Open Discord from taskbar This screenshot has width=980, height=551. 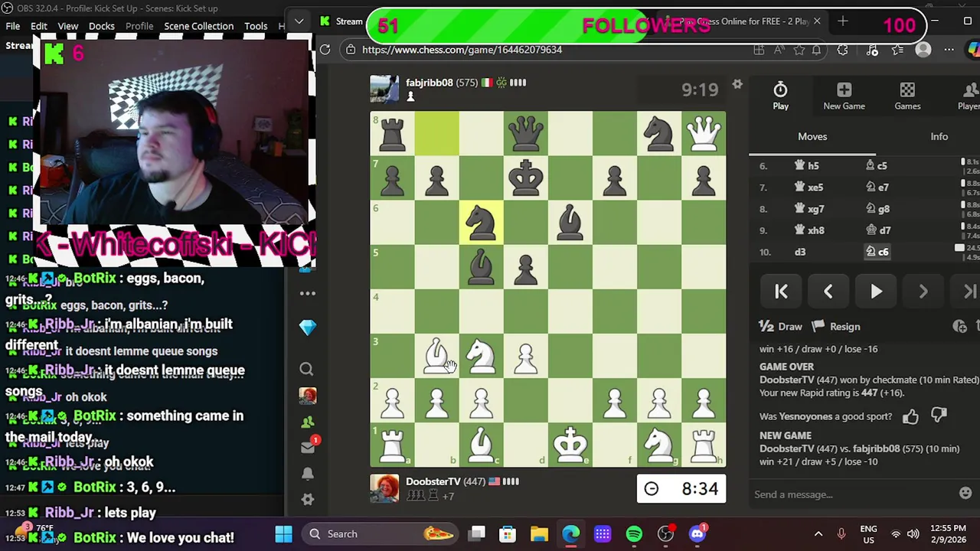pos(697,534)
